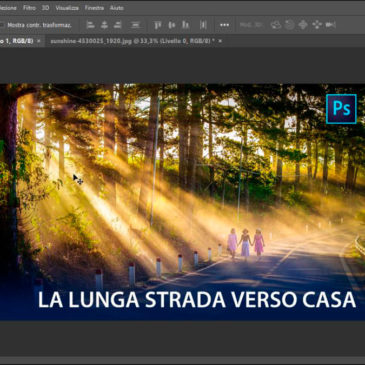The image size is (365, 365).
Task: Align vertical centers of layers
Action: (x=172, y=25)
